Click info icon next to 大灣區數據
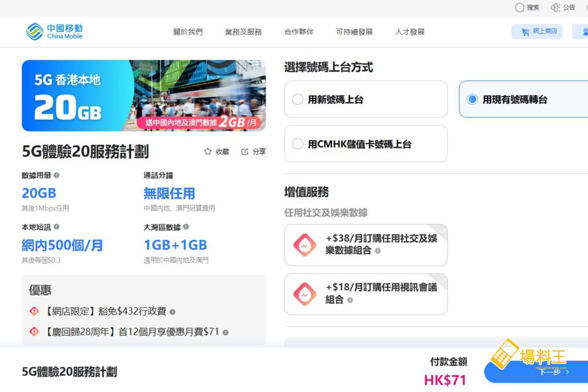588x392 pixels. (x=186, y=227)
